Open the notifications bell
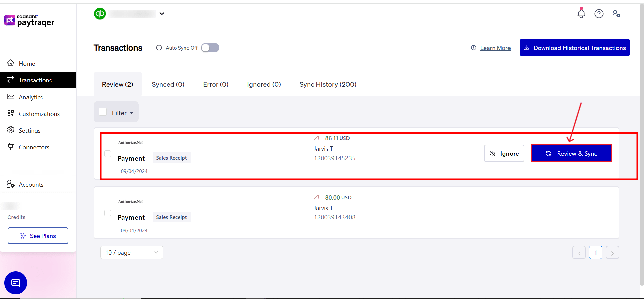The height and width of the screenshot is (299, 644). tap(581, 13)
